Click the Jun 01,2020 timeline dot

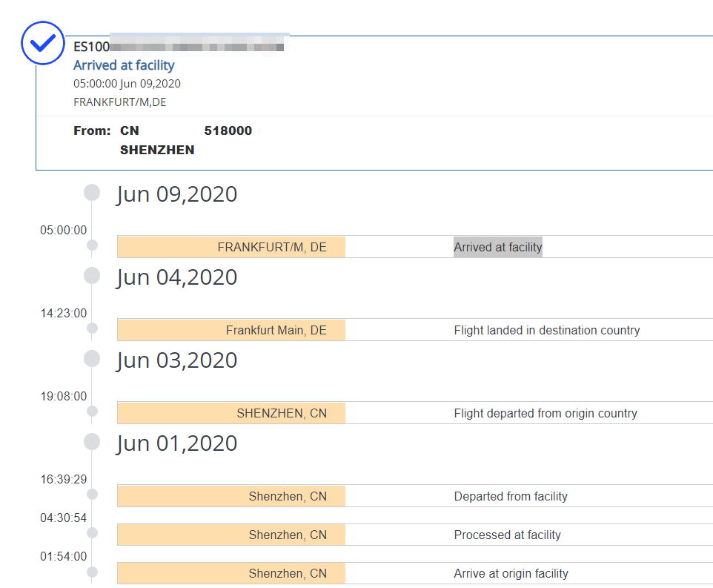(x=92, y=443)
